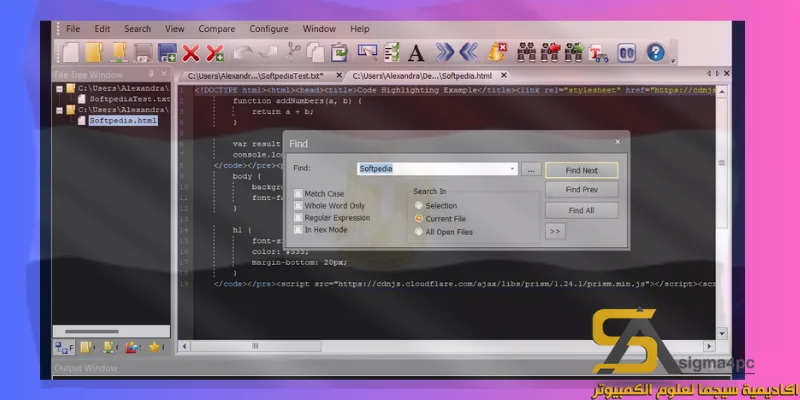This screenshot has width=800, height=400.
Task: Click the folder with network download icon
Action: coord(118,52)
